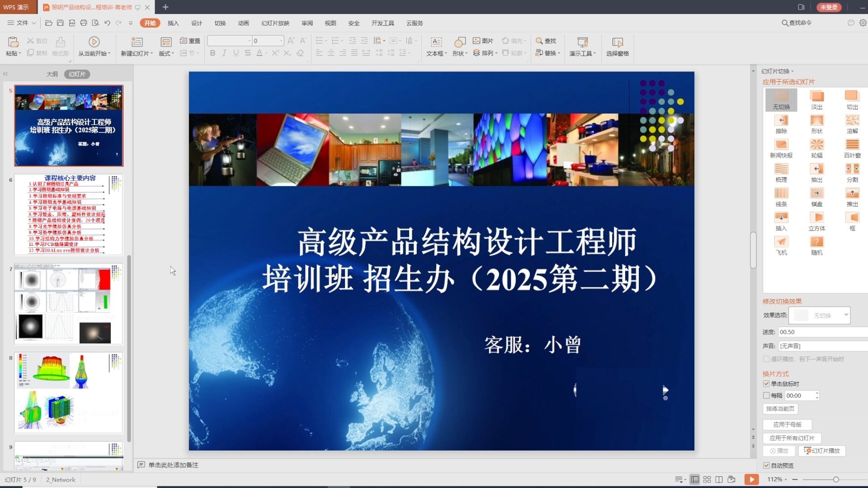Select the 百叶窗 blinds transition
Viewport: 868px width, 488px height.
pyautogui.click(x=852, y=149)
